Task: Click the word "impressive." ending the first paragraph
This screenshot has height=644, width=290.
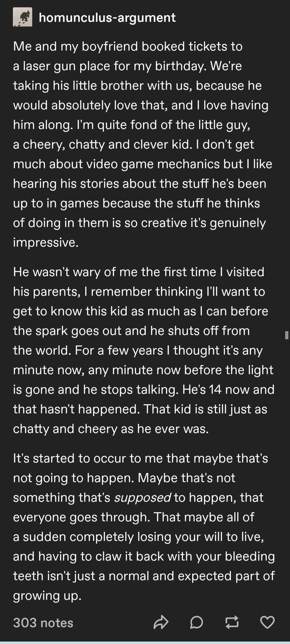Action: (46, 242)
